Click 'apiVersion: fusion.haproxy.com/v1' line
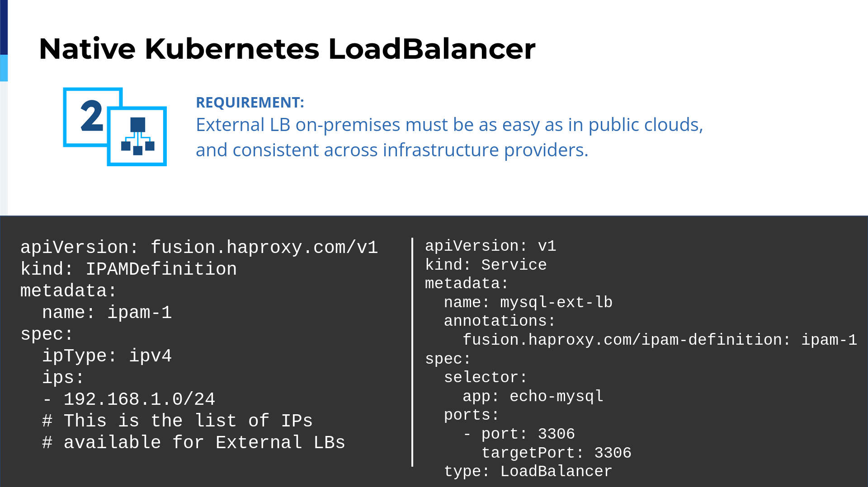The width and height of the screenshot is (868, 487). point(199,248)
